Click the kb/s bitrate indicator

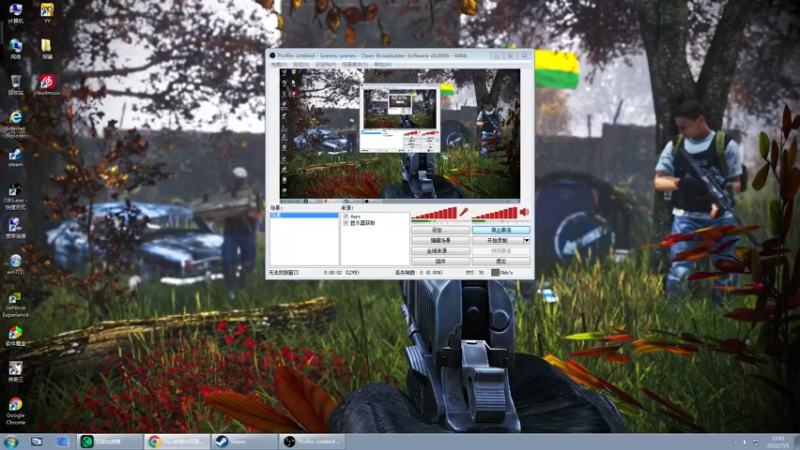coord(502,272)
